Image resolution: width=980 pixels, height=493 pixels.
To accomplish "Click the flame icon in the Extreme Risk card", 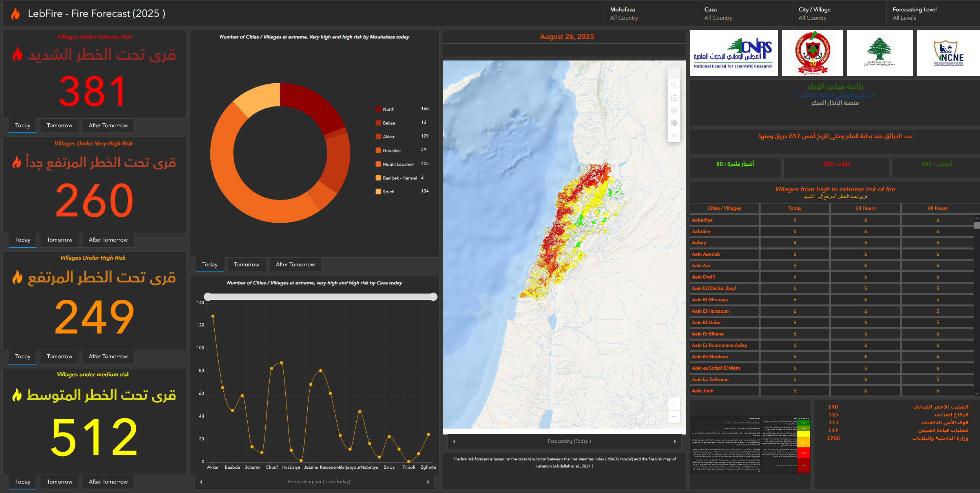I will pos(17,54).
